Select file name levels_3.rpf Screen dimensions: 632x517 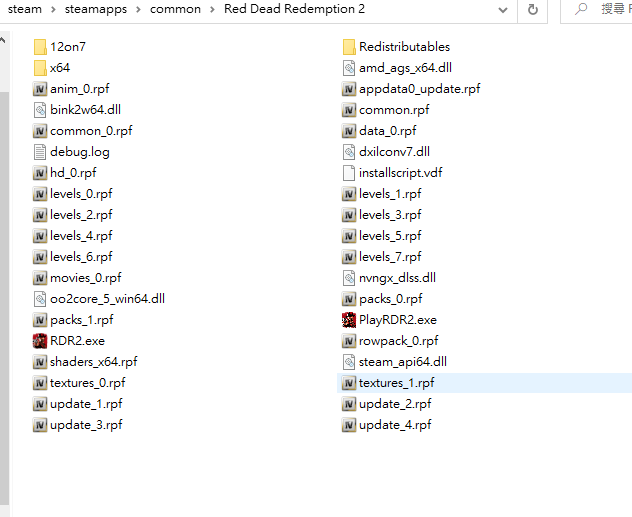coord(390,215)
